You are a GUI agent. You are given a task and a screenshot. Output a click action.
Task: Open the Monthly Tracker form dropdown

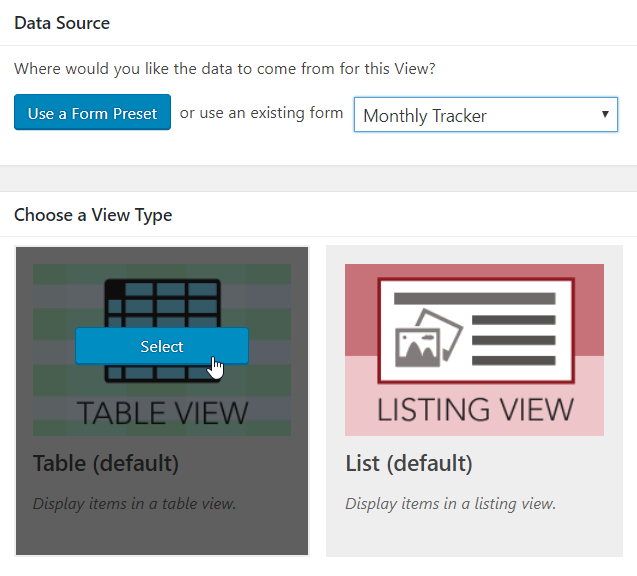click(x=485, y=115)
